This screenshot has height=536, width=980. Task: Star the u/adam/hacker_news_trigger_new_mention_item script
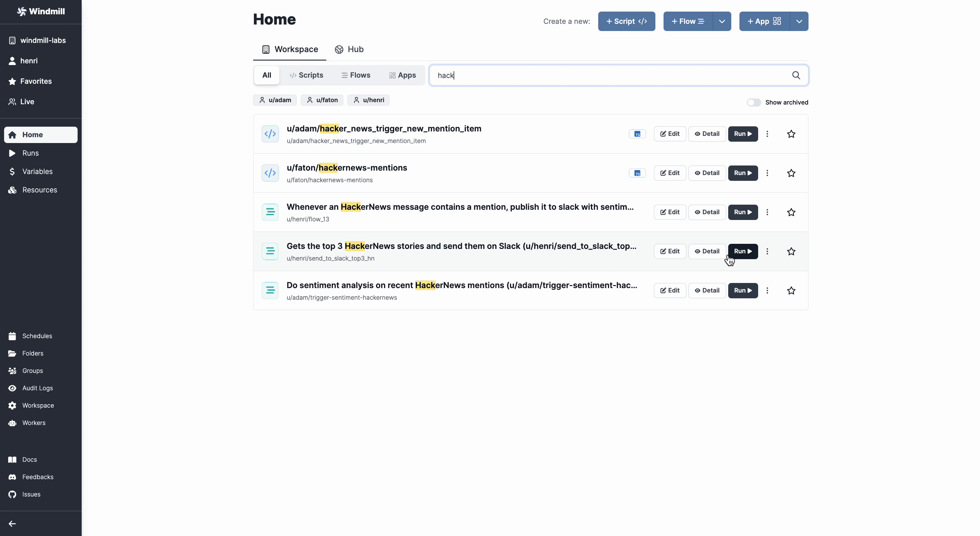pos(791,133)
